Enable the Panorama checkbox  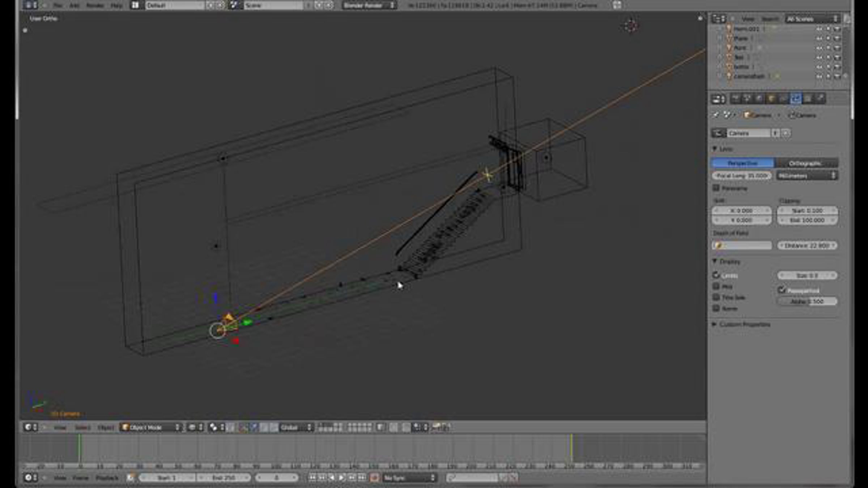point(716,188)
